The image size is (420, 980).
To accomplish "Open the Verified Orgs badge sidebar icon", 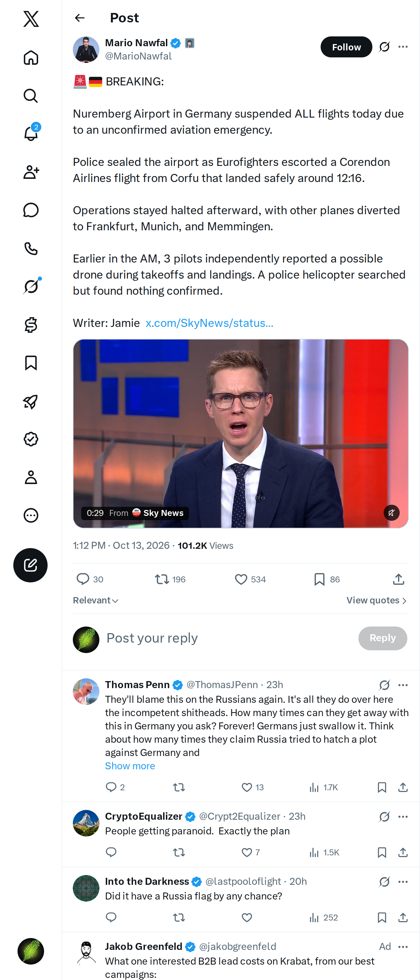I will [x=31, y=439].
